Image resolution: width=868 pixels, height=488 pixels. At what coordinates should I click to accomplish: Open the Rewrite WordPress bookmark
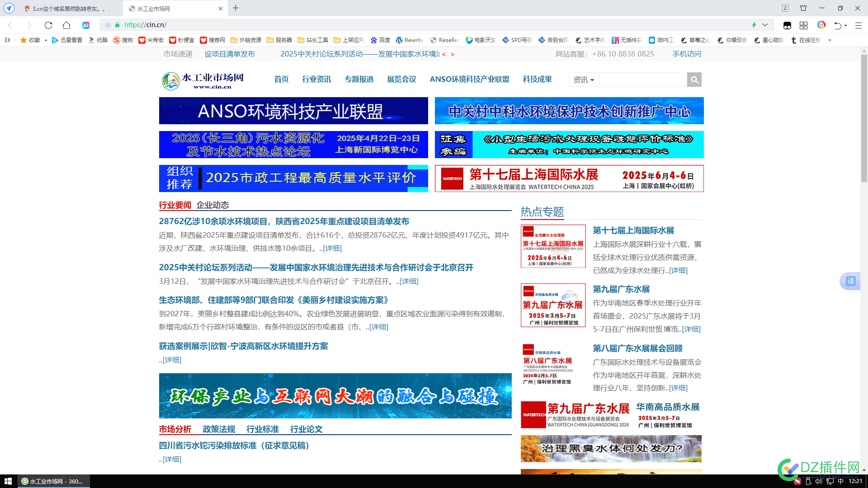coord(410,40)
